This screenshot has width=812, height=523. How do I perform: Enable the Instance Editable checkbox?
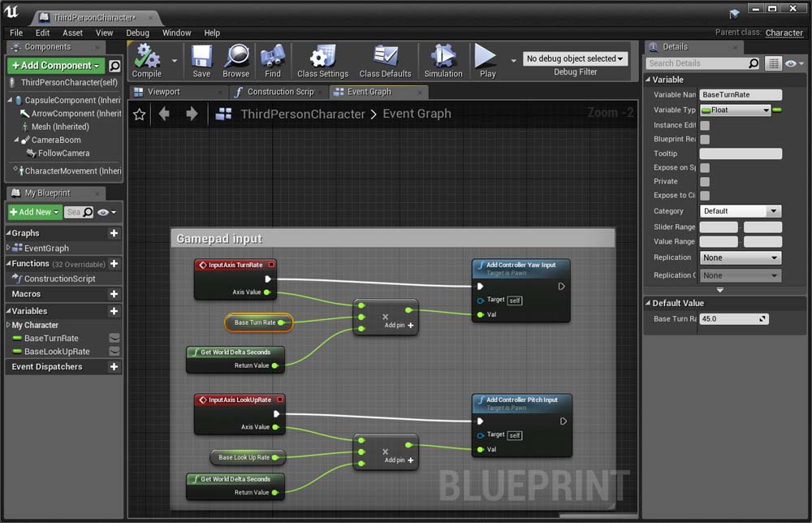click(x=705, y=125)
